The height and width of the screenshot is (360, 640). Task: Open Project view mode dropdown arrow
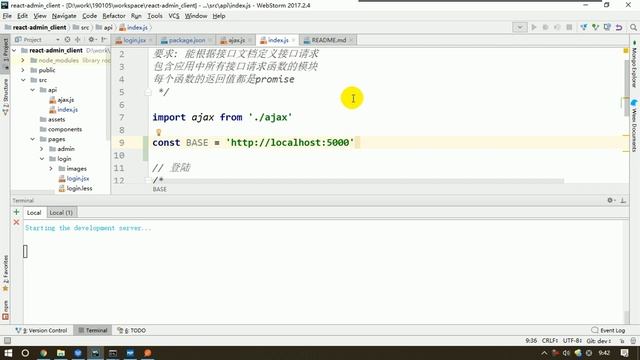tap(58, 40)
